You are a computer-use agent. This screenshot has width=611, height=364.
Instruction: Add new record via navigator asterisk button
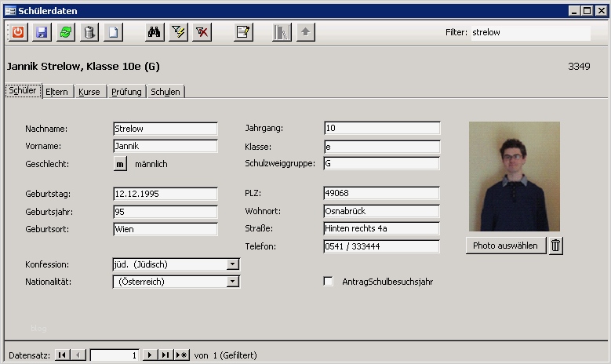[x=182, y=355]
